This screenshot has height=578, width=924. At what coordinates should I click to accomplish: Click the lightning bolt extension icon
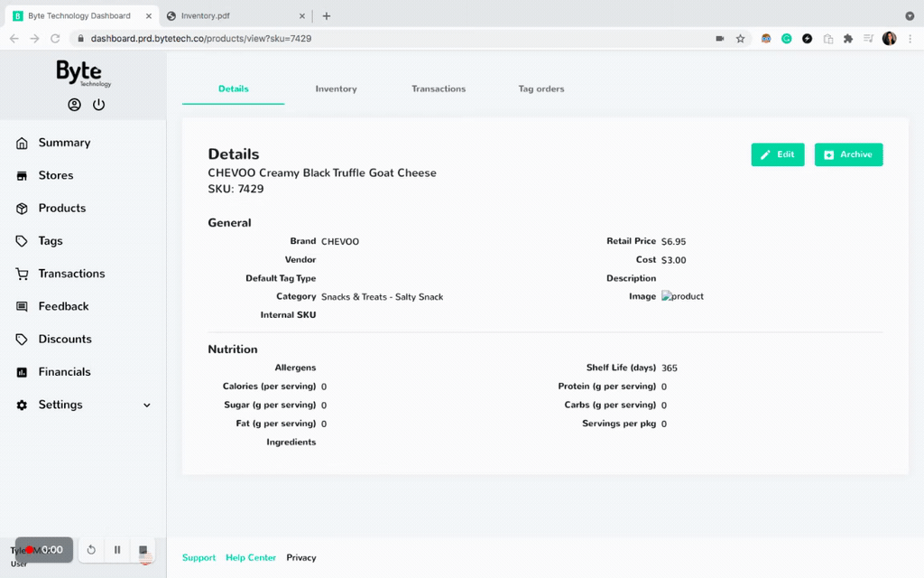(x=807, y=38)
